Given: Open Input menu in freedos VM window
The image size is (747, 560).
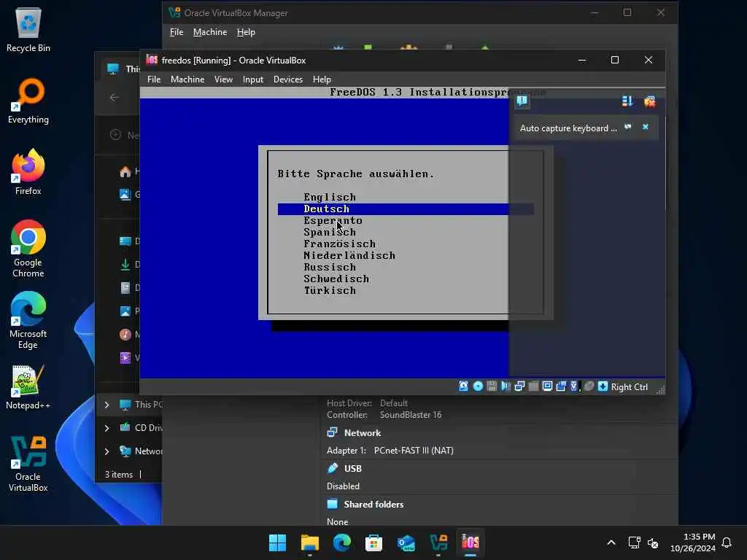Looking at the screenshot, I should click(253, 79).
